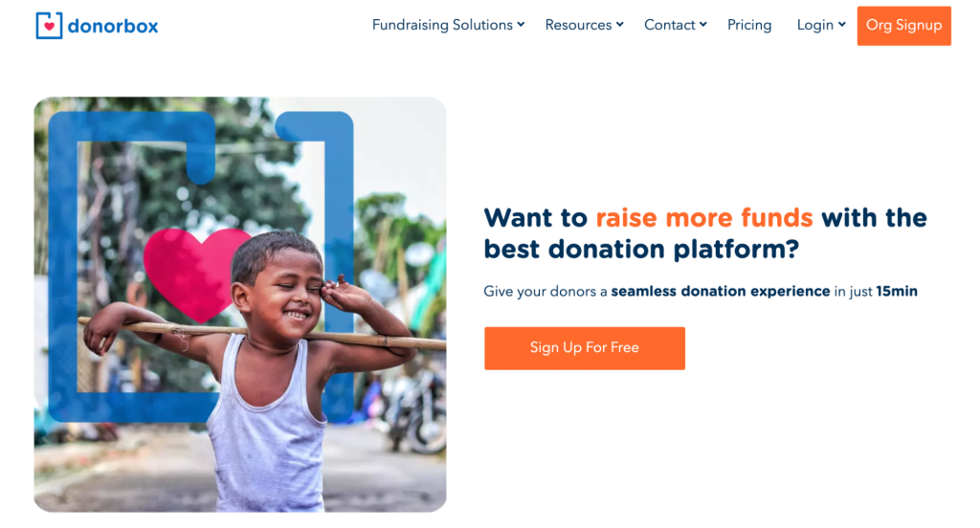This screenshot has height=528, width=980.
Task: Click the 'best donation platform?' headline line
Action: [x=641, y=250]
